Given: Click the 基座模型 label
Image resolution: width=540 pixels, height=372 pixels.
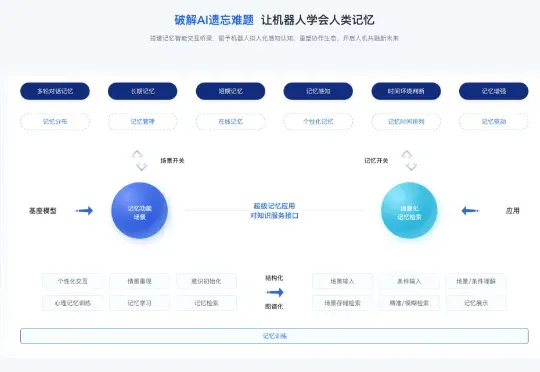Looking at the screenshot, I should click(x=43, y=210).
